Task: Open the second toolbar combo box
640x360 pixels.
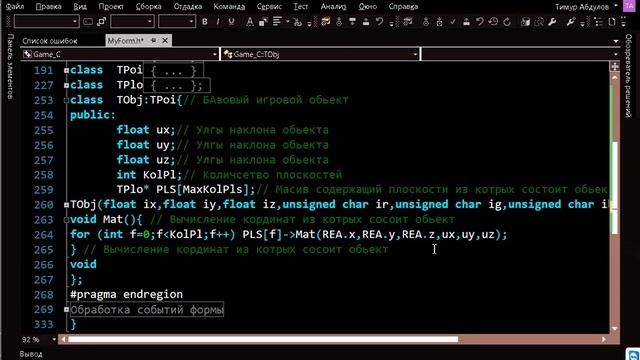Action: [132, 22]
